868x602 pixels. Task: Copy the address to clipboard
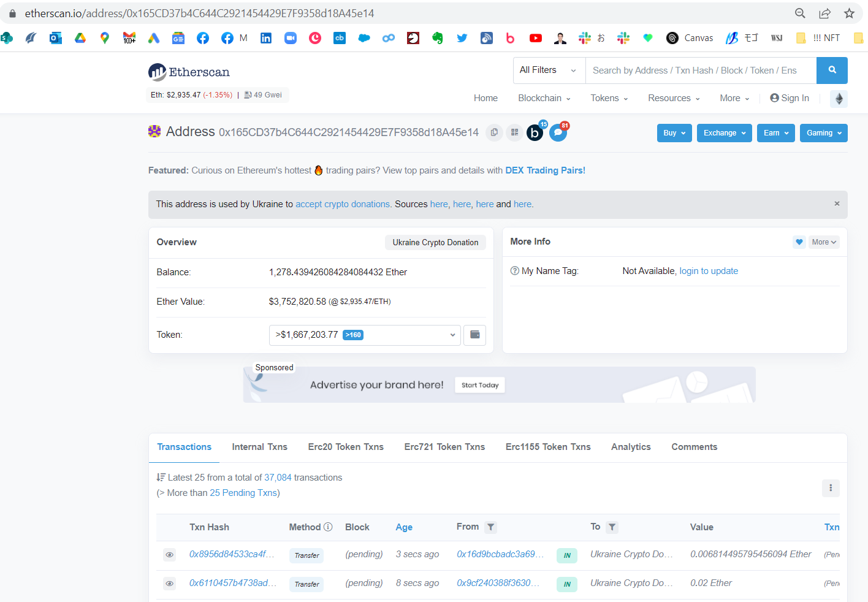click(494, 132)
